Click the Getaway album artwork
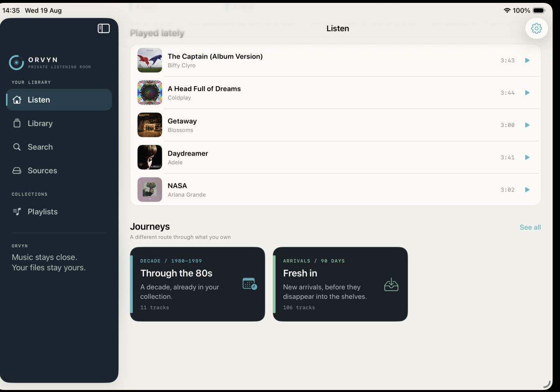560x392 pixels. [x=150, y=125]
